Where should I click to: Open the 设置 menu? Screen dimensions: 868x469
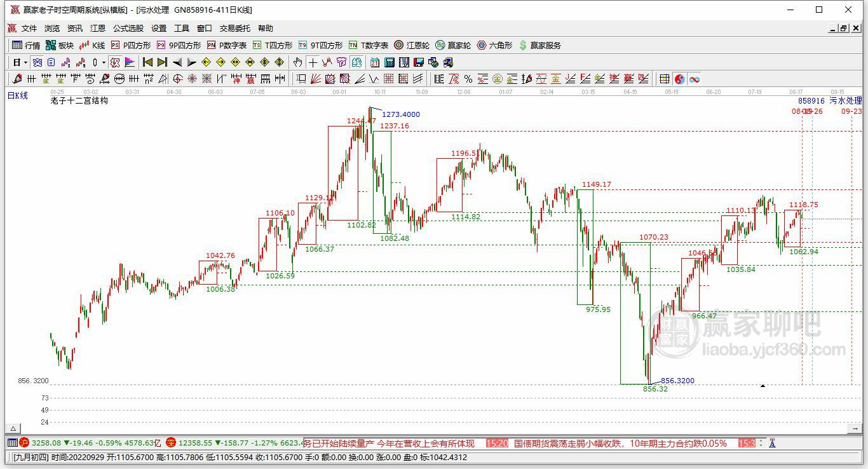coord(159,29)
